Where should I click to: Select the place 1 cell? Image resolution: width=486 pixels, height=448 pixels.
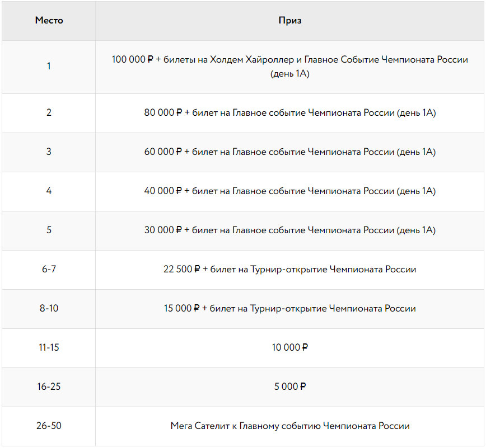point(49,66)
